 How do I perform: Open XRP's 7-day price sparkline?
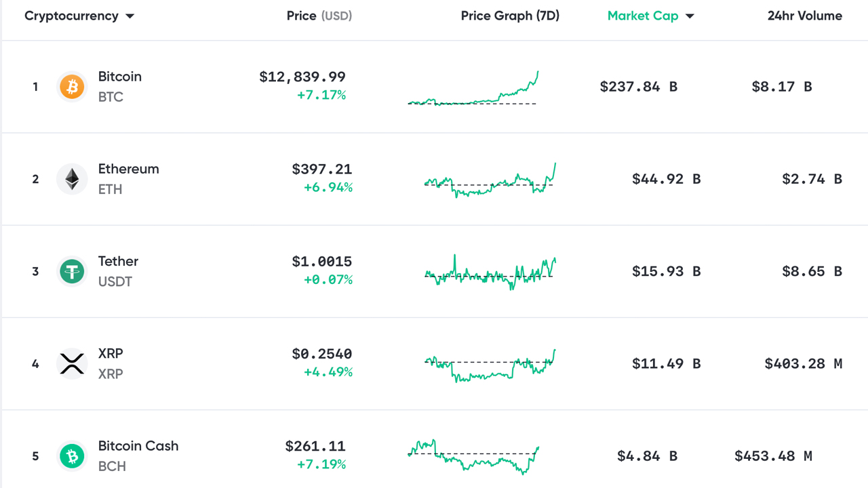coord(490,366)
